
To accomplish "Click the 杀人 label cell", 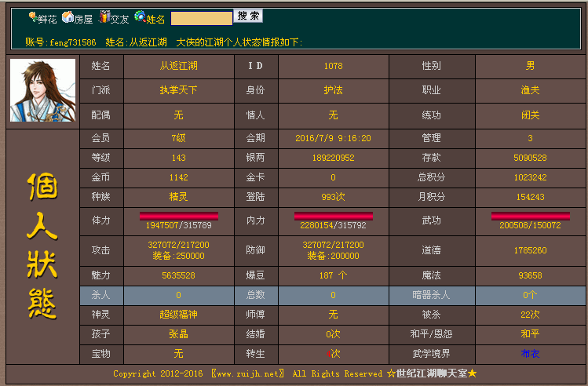I will pos(101,295).
